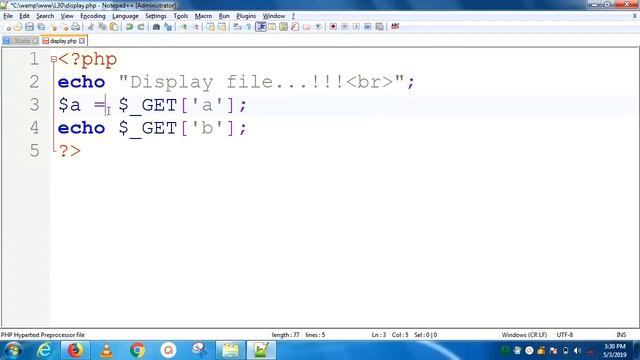Toggle the highlighted Indent Guide button
640x360 pixels.
point(260,27)
